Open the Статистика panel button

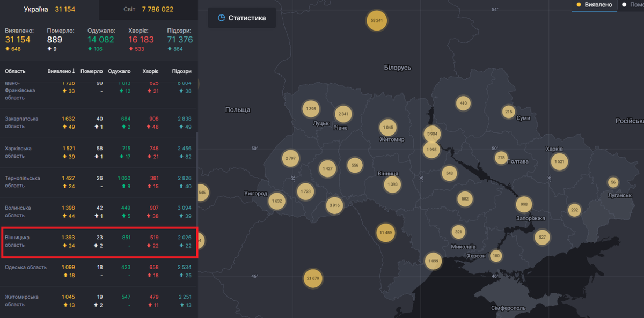[x=242, y=18]
